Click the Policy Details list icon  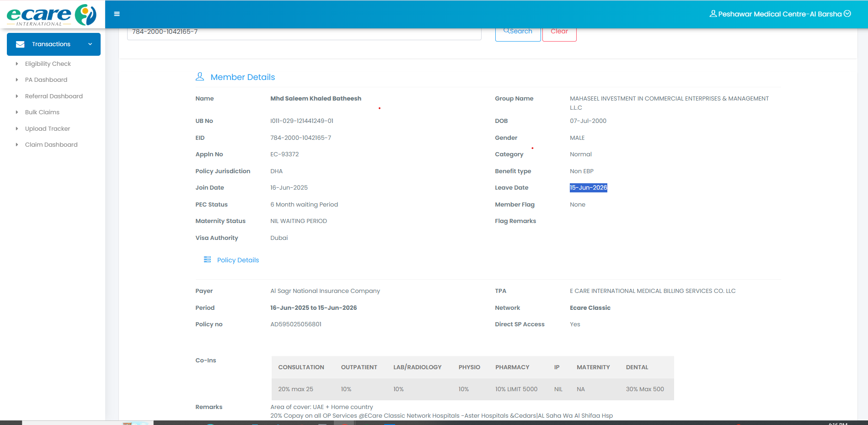coord(207,260)
